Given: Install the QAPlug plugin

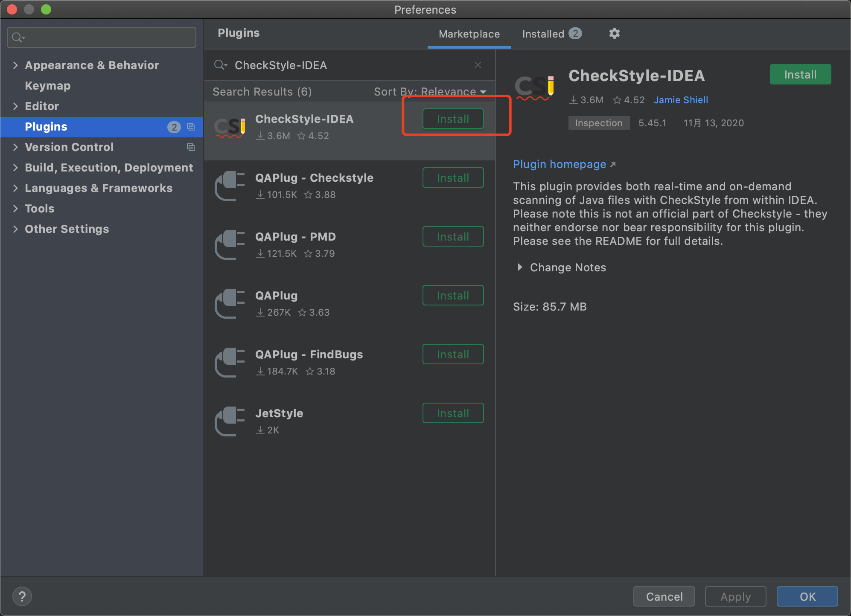Looking at the screenshot, I should [453, 295].
